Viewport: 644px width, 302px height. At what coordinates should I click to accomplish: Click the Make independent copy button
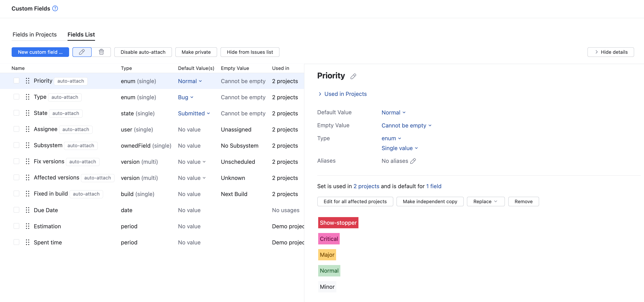430,201
